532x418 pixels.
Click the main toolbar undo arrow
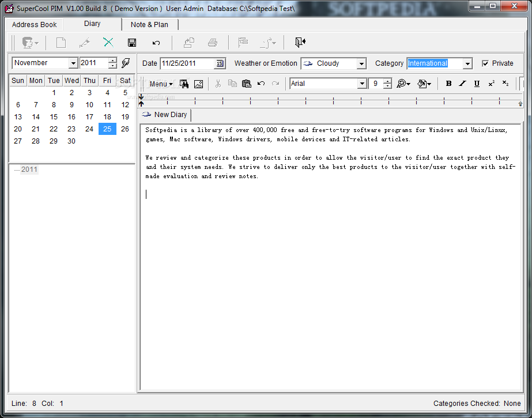(x=156, y=43)
